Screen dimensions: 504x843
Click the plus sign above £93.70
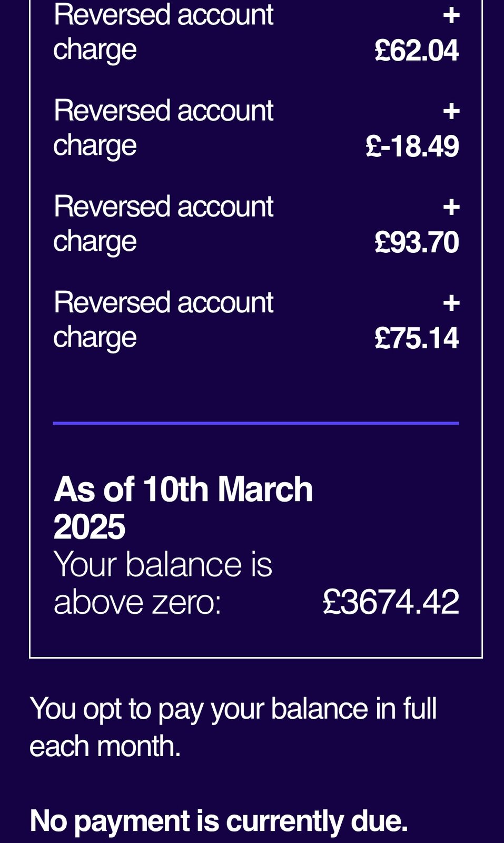451,207
